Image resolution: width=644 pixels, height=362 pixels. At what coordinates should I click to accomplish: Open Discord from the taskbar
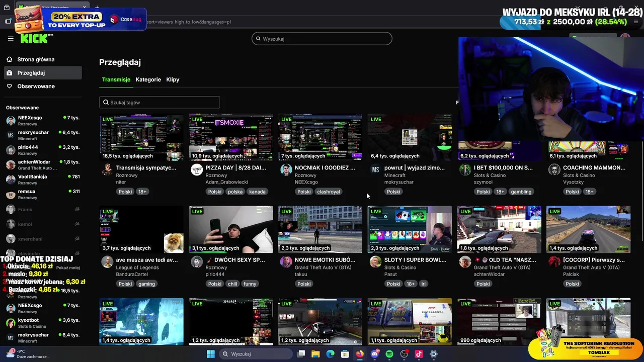[374, 354]
